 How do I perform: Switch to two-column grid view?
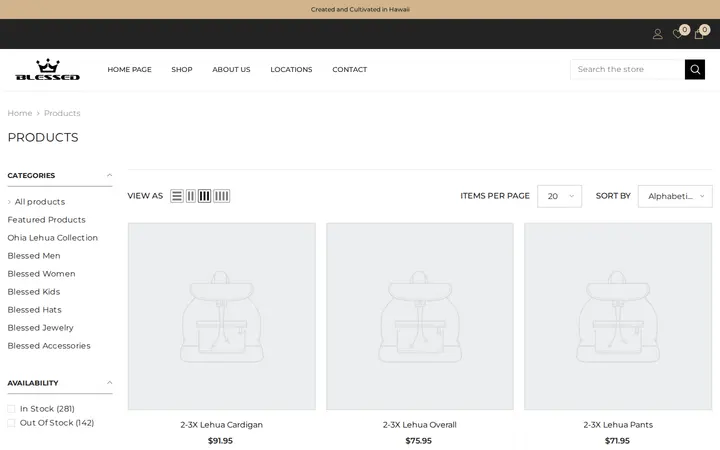[191, 196]
